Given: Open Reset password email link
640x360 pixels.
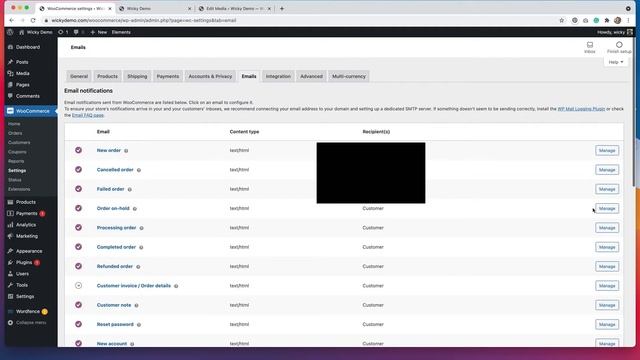Looking at the screenshot, I should (115, 324).
